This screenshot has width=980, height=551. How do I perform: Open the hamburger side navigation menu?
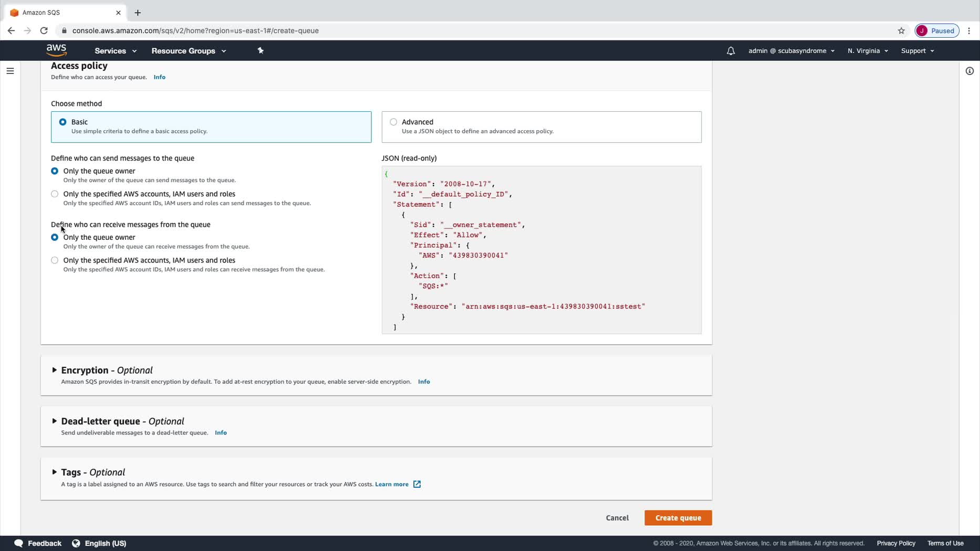(x=10, y=71)
